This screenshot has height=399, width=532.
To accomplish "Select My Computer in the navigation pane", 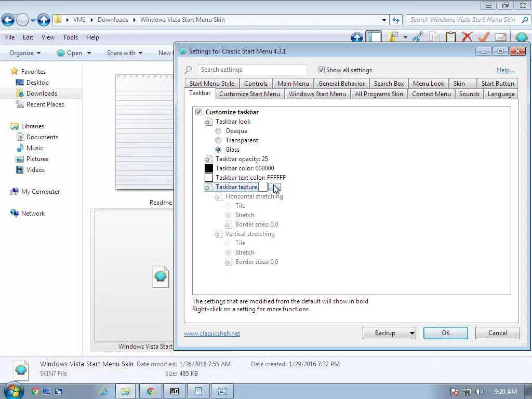I will [41, 192].
